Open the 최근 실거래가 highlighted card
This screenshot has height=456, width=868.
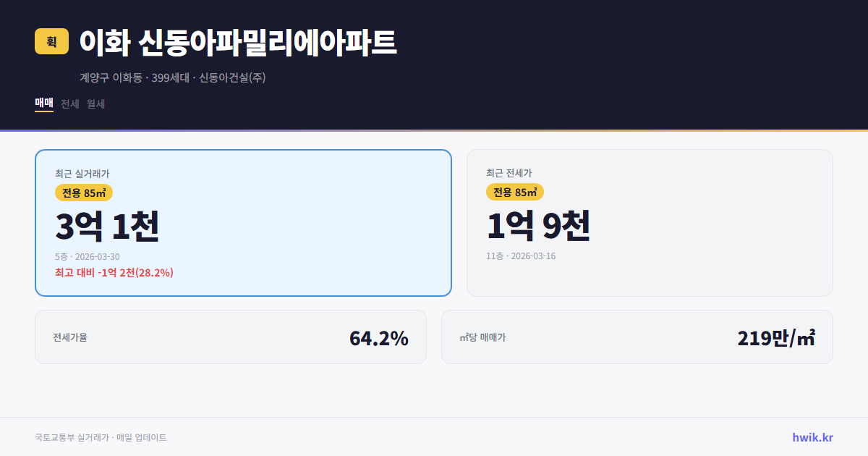[x=242, y=222]
